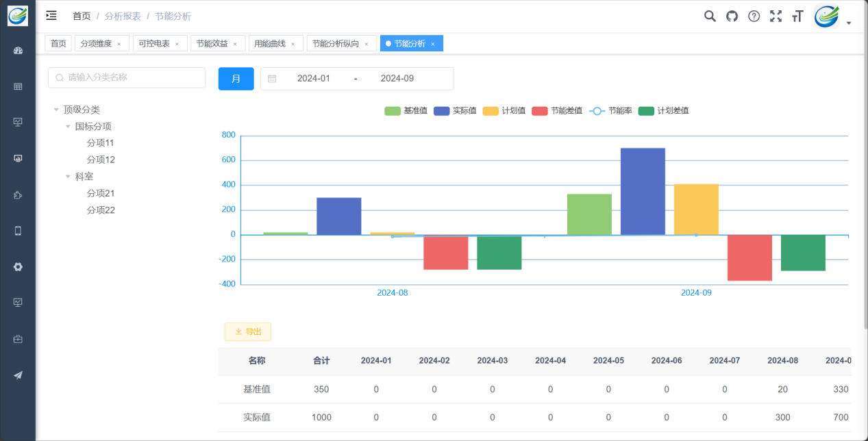Viewport: 868px width, 441px height.
Task: Close the 用能曲线 tab
Action: (x=293, y=44)
